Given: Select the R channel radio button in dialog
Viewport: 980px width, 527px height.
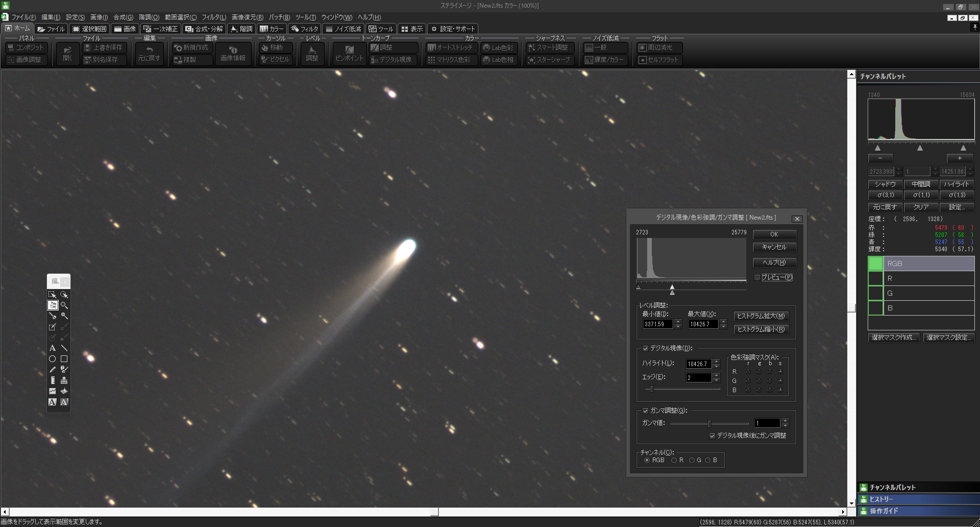Looking at the screenshot, I should pos(674,461).
